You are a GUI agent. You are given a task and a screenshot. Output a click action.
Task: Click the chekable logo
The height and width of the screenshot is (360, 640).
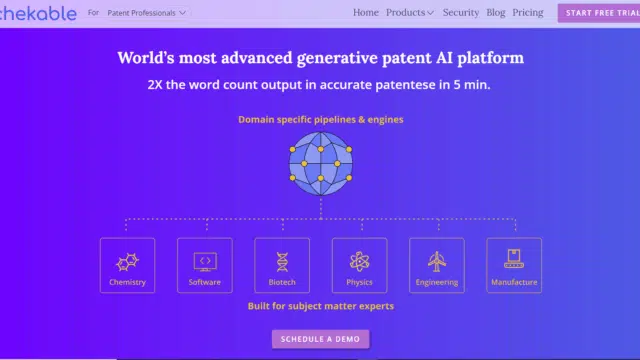click(38, 13)
